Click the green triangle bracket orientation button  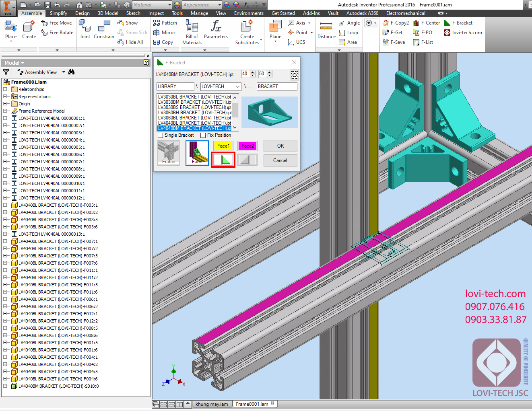[223, 160]
